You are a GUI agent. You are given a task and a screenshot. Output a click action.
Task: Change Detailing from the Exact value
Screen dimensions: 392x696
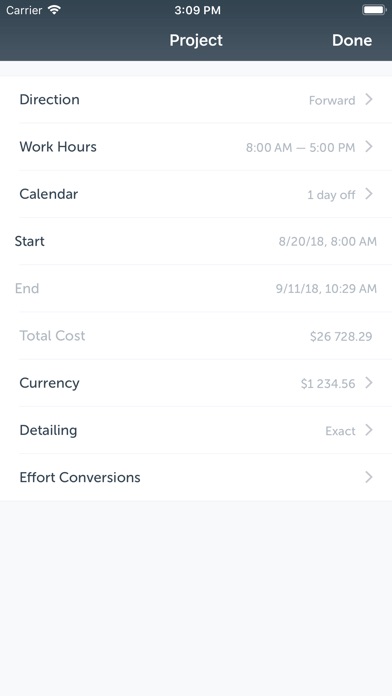(x=340, y=431)
